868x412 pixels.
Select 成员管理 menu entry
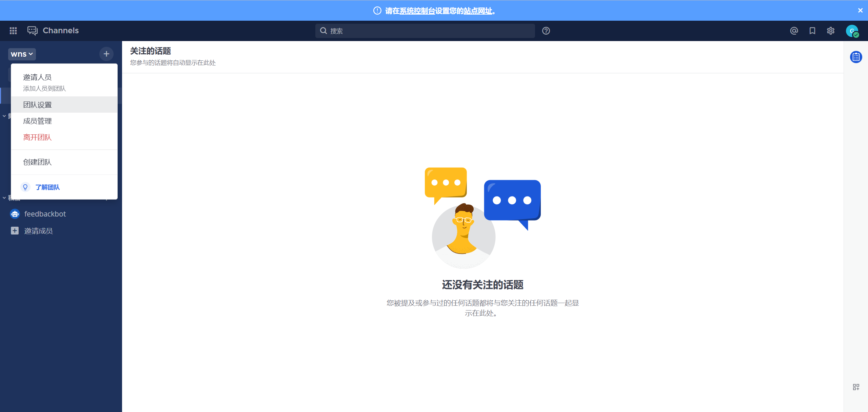(37, 121)
